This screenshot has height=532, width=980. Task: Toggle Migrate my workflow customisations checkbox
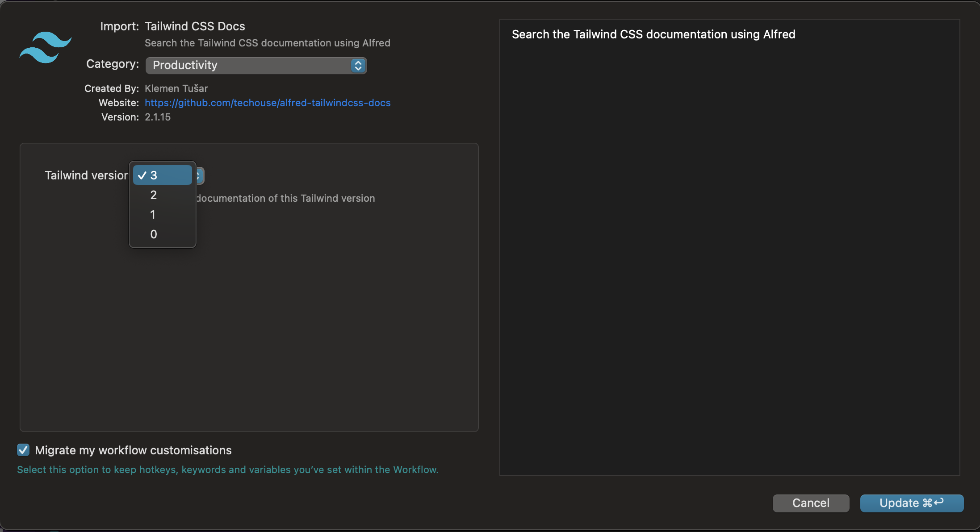23,450
